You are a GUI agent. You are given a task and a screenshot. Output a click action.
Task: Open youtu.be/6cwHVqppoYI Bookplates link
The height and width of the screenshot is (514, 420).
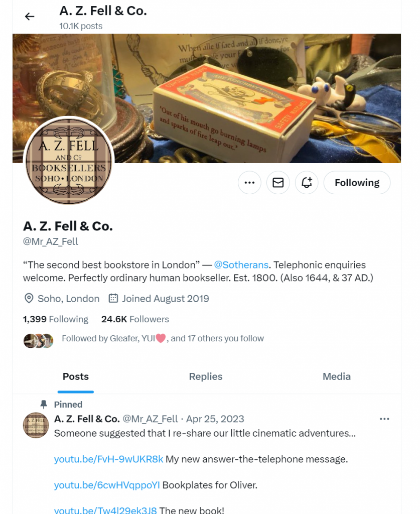(107, 485)
